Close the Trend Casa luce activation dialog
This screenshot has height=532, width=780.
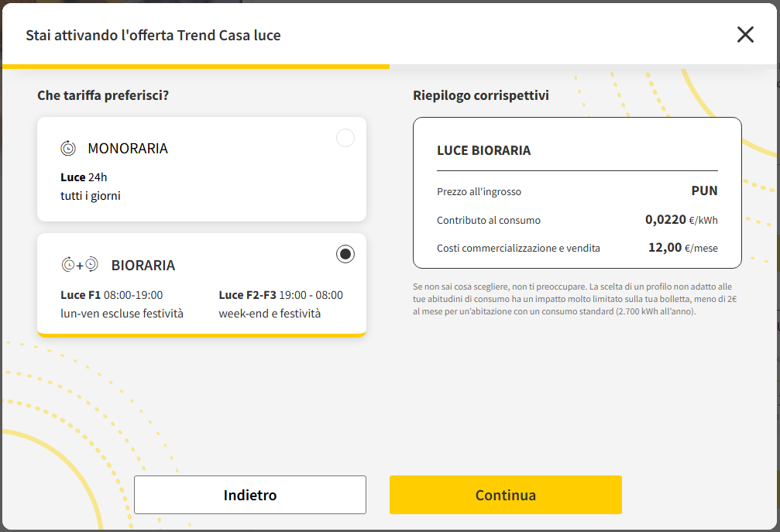pyautogui.click(x=745, y=34)
